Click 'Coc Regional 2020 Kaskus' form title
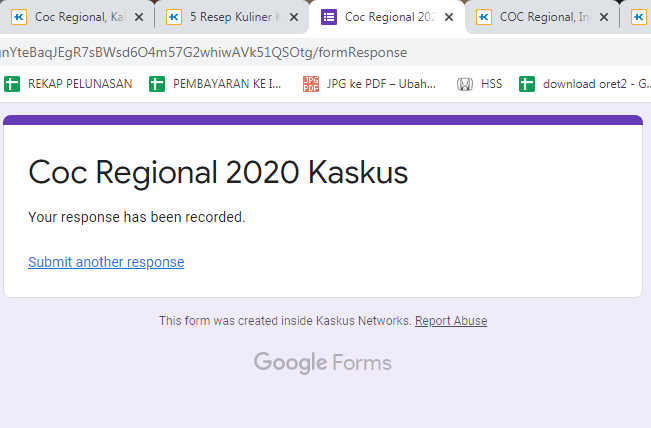 pos(218,173)
